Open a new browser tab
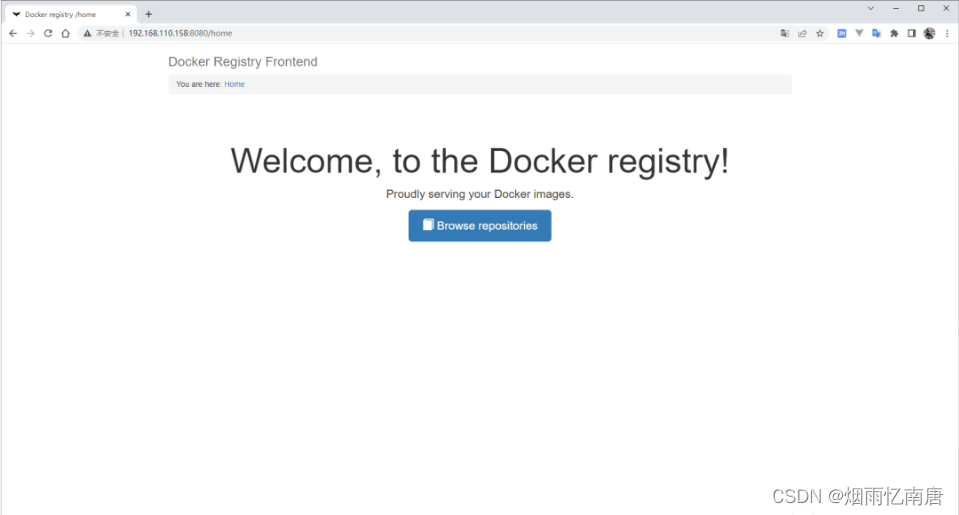Image resolution: width=959 pixels, height=515 pixels. coord(149,14)
